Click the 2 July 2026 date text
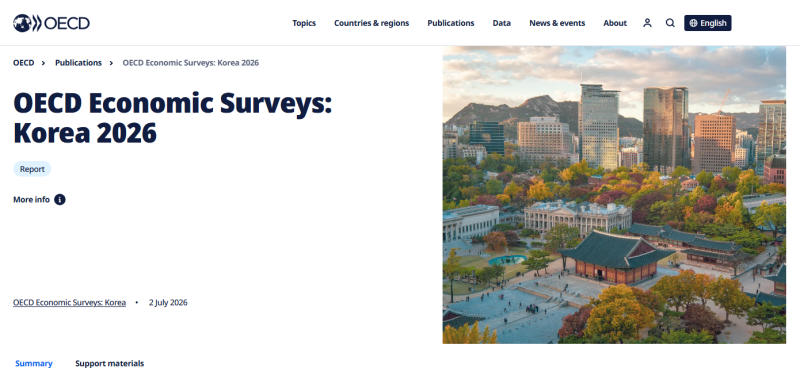The image size is (800, 368). (x=168, y=303)
